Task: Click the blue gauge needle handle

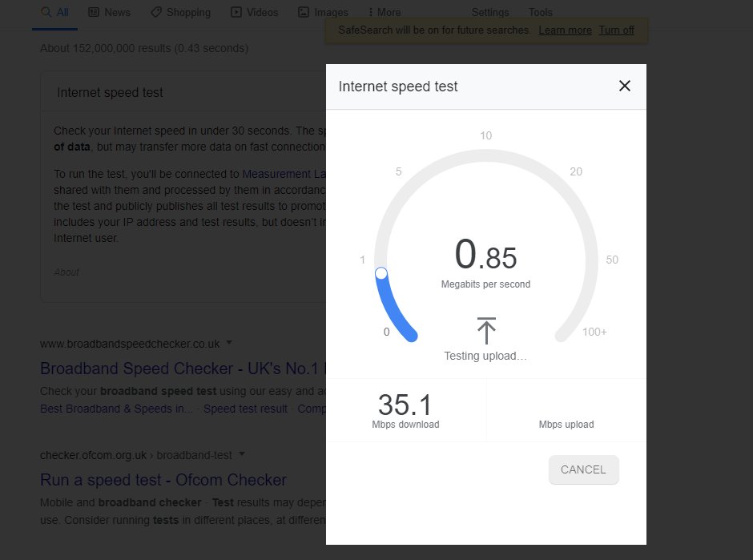Action: click(x=381, y=273)
